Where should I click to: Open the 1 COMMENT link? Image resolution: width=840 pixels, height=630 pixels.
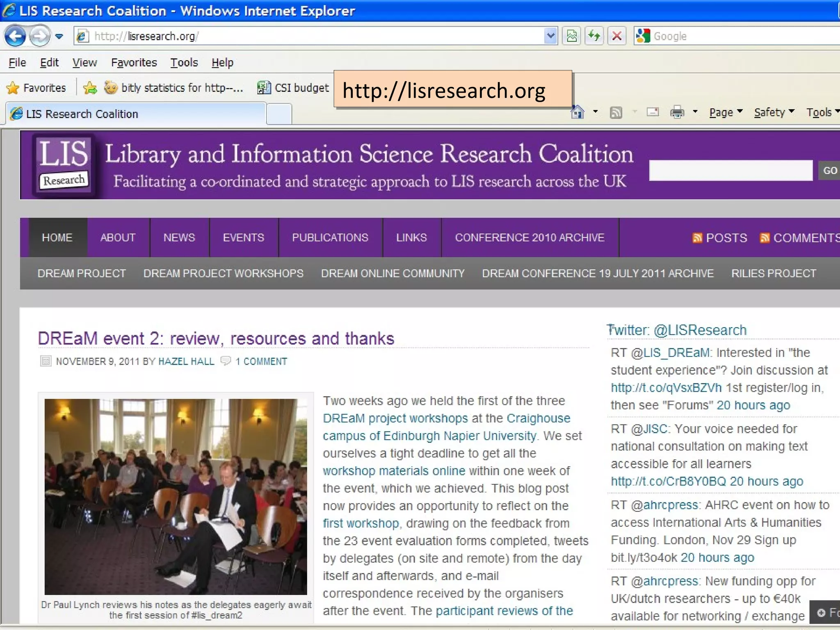(261, 361)
